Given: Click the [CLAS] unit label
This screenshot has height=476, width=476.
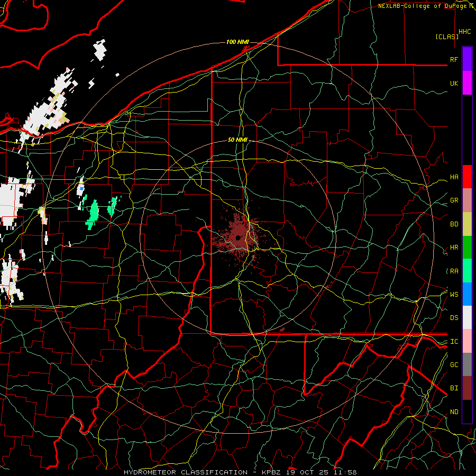Looking at the screenshot, I should 447,36.
